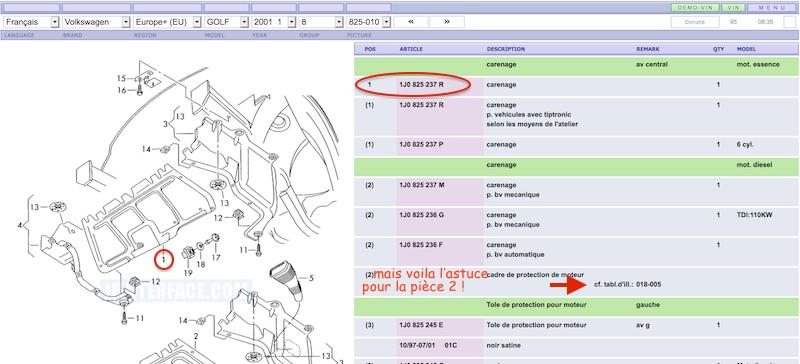
Task: Expand the Region dropdown Europe+ (EU)
Action: coord(167,22)
